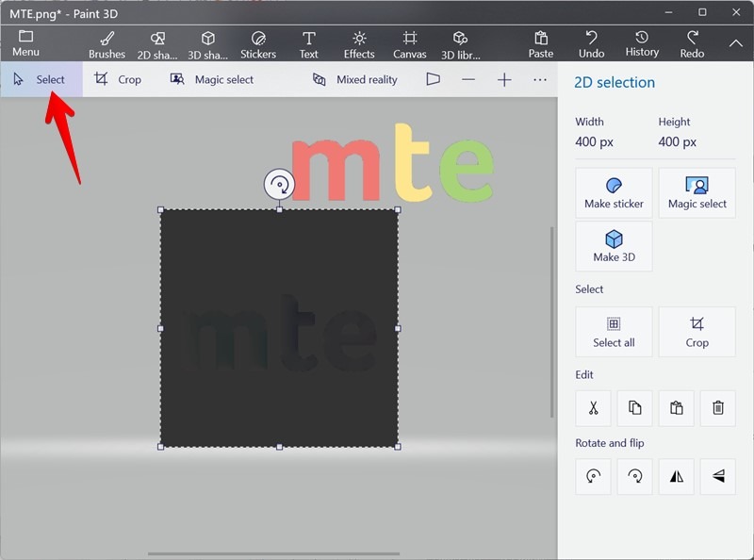Rotate the selection clockwise

click(x=634, y=476)
